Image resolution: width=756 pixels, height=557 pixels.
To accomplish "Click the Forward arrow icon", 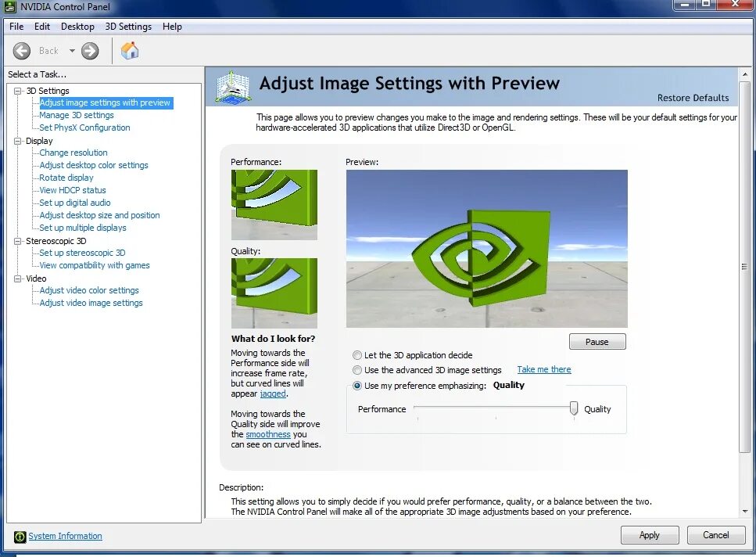I will [x=90, y=51].
